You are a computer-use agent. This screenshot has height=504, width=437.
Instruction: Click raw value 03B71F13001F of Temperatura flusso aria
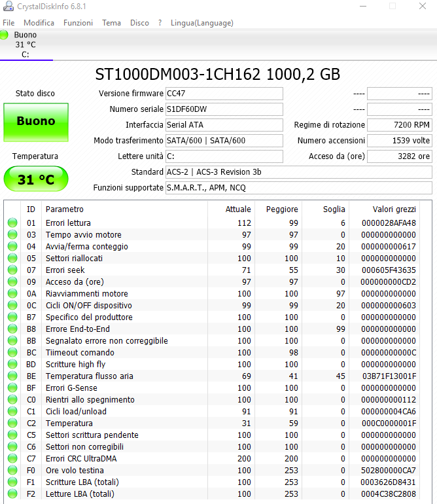[389, 376]
